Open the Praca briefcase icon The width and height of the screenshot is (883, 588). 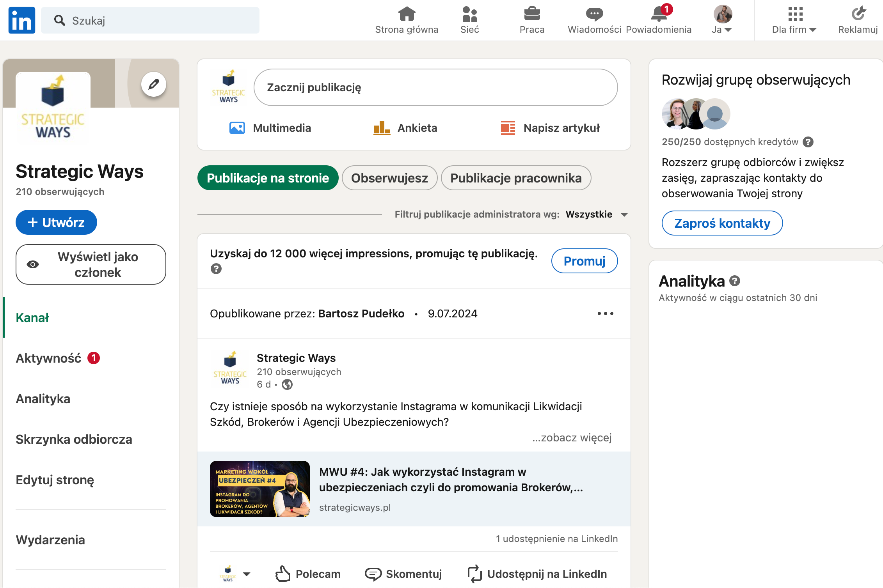[532, 14]
